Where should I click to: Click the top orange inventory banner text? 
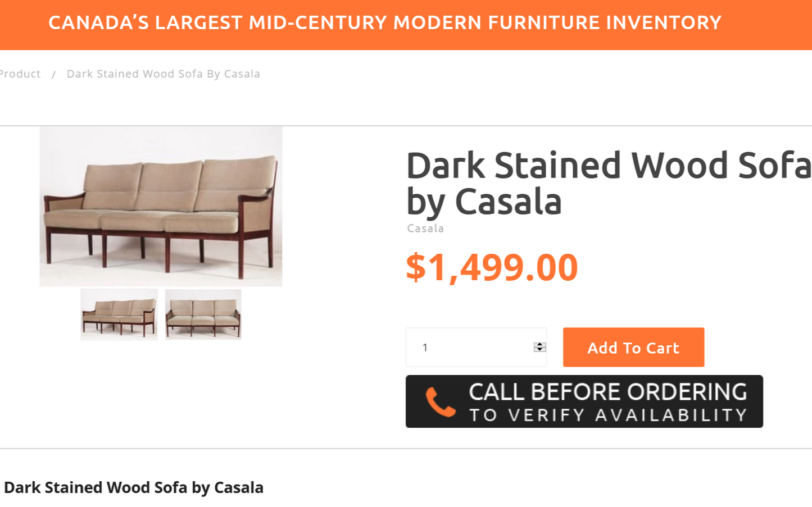point(384,22)
